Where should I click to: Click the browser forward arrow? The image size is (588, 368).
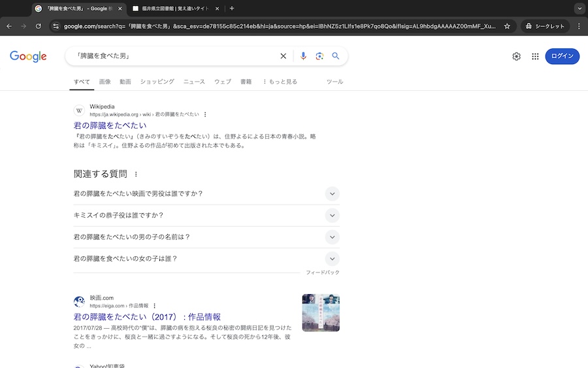tap(24, 26)
